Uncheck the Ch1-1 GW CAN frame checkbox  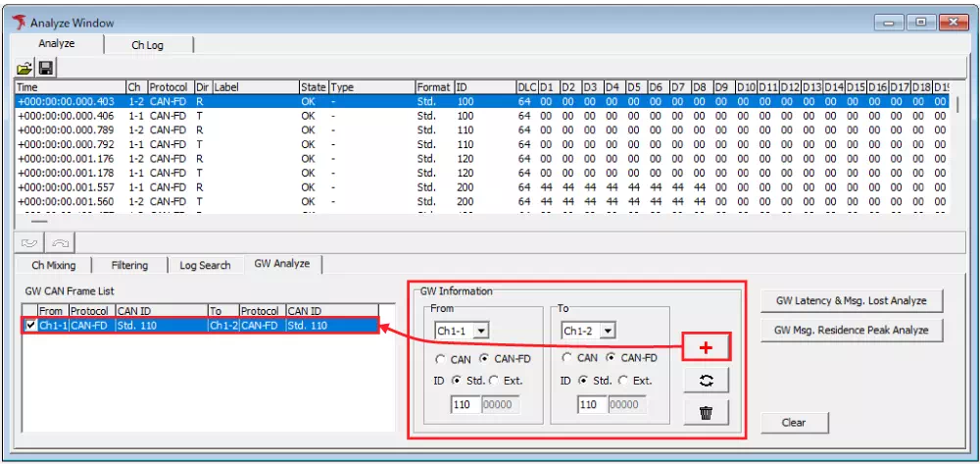(30, 326)
